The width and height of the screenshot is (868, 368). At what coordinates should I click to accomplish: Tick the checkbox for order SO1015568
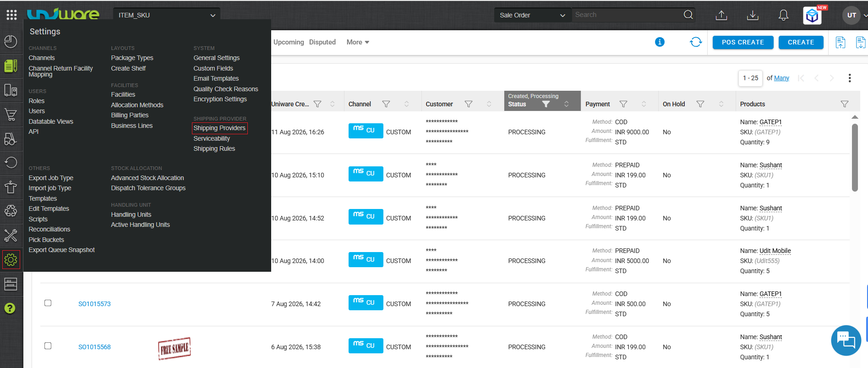(x=48, y=346)
